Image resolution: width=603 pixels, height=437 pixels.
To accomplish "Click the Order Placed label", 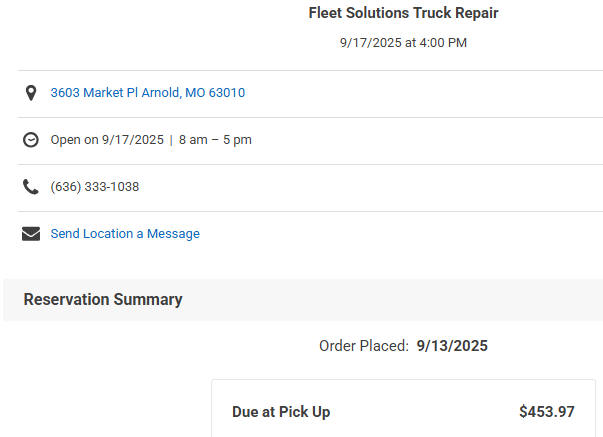I will [x=363, y=346].
